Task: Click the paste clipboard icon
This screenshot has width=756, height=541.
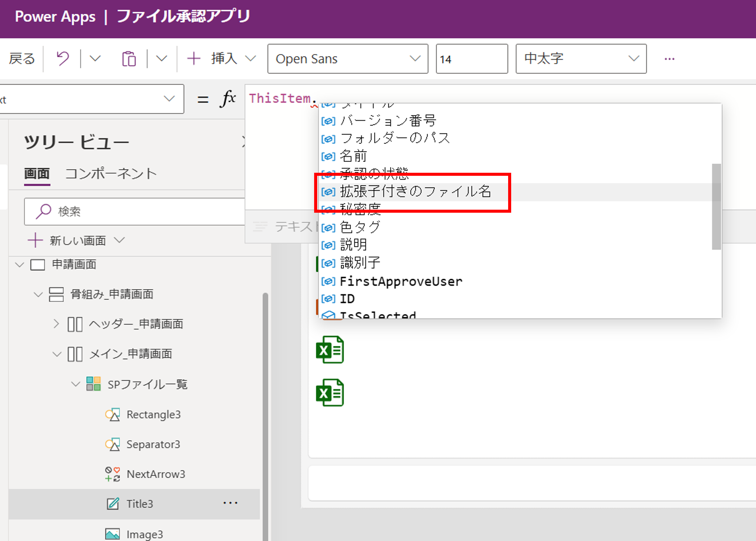Action: [x=129, y=59]
